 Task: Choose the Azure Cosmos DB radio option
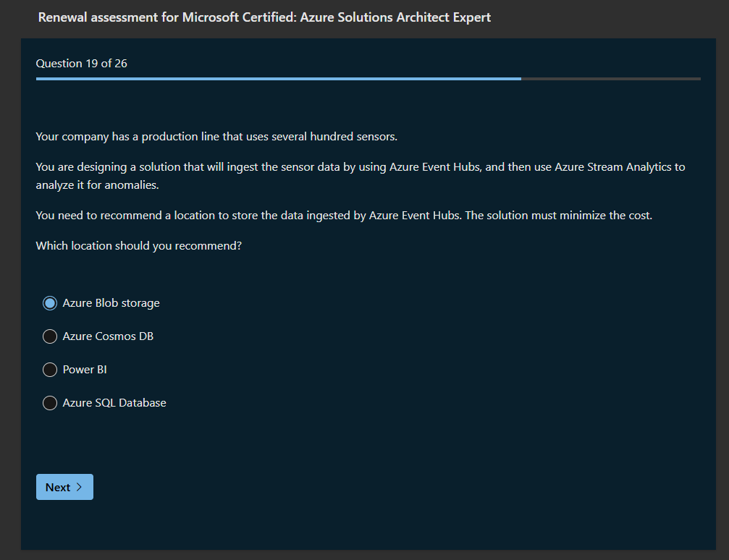[50, 336]
